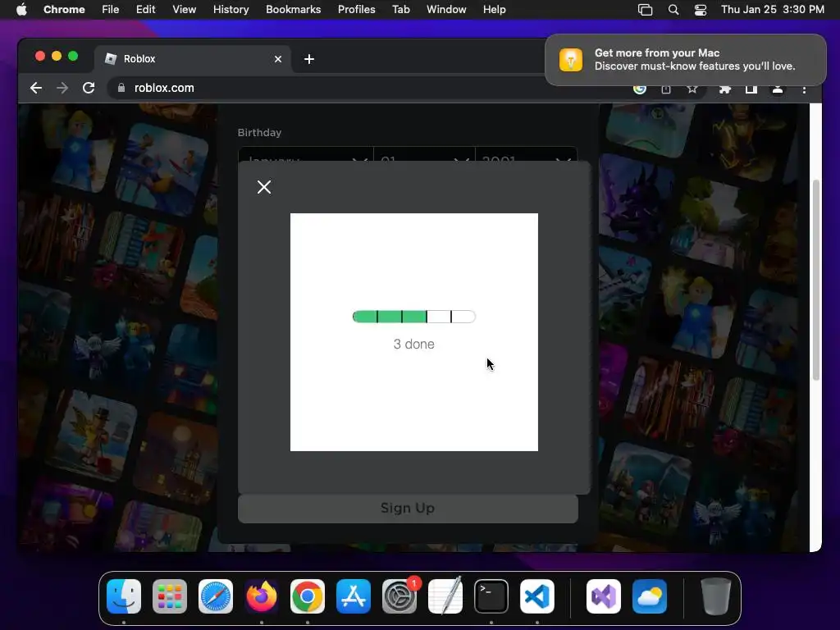Image resolution: width=840 pixels, height=630 pixels.
Task: Open a new browser tab
Action: (x=309, y=59)
